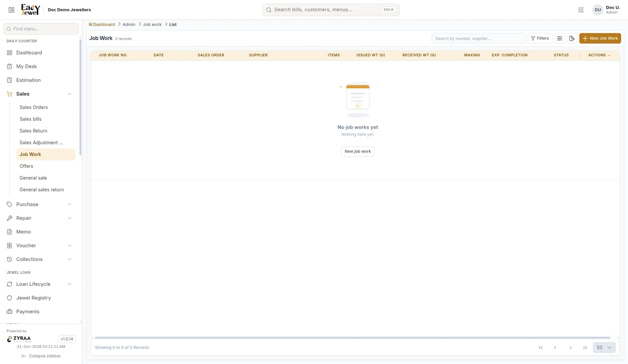Click the app grid icon beside logo
Image resolution: width=628 pixels, height=364 pixels.
point(11,10)
